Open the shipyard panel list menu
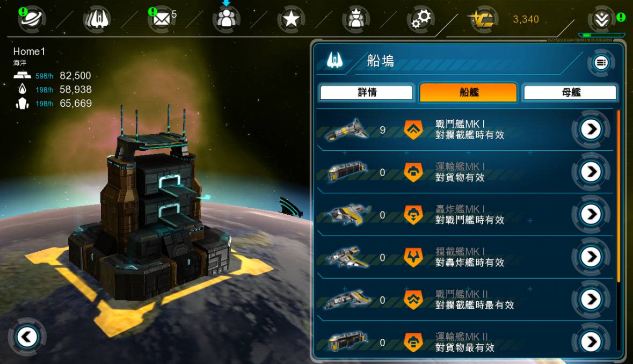Image resolution: width=633 pixels, height=364 pixels. [x=601, y=63]
